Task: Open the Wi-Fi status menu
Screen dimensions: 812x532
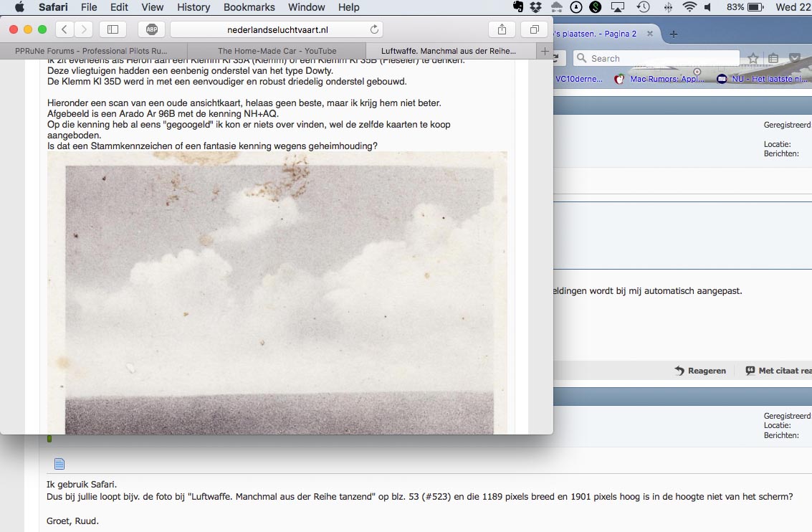Action: click(x=689, y=7)
